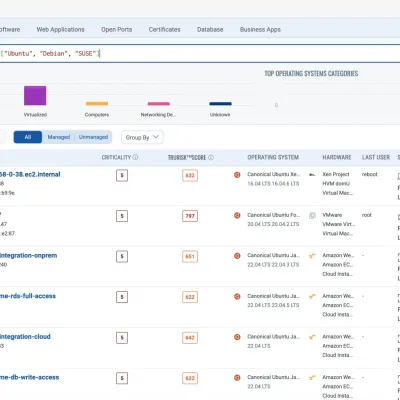Click the Ubuntu logo icon in integration-cloud row
Image resolution: width=400 pixels, height=400 pixels.
click(x=237, y=337)
